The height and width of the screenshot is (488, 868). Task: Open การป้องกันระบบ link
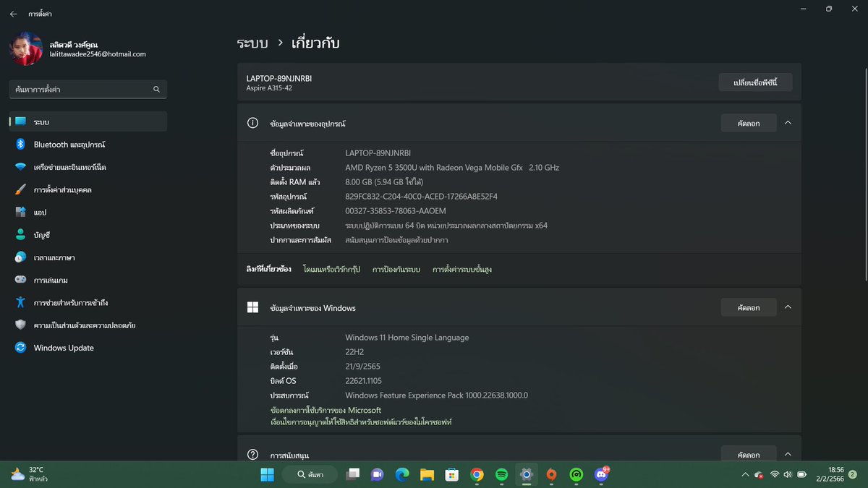click(396, 269)
